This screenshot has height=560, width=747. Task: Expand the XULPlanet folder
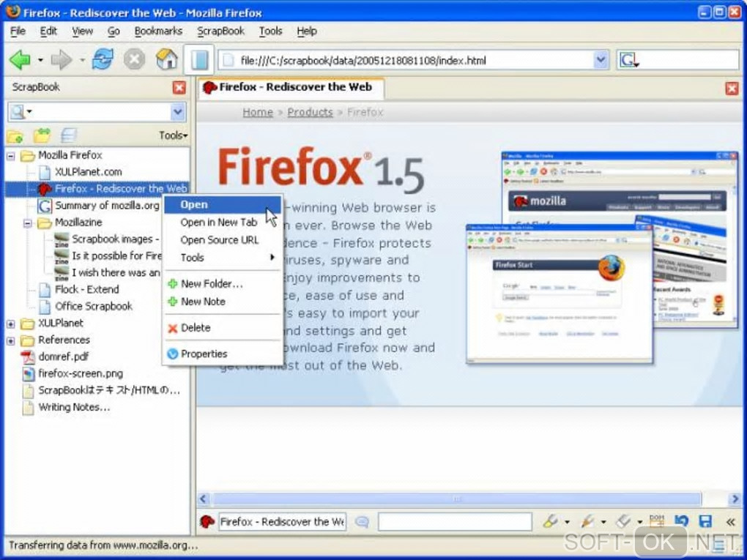point(10,324)
